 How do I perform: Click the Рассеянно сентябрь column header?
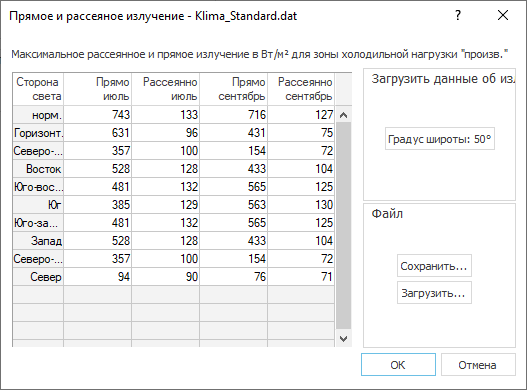pos(301,89)
